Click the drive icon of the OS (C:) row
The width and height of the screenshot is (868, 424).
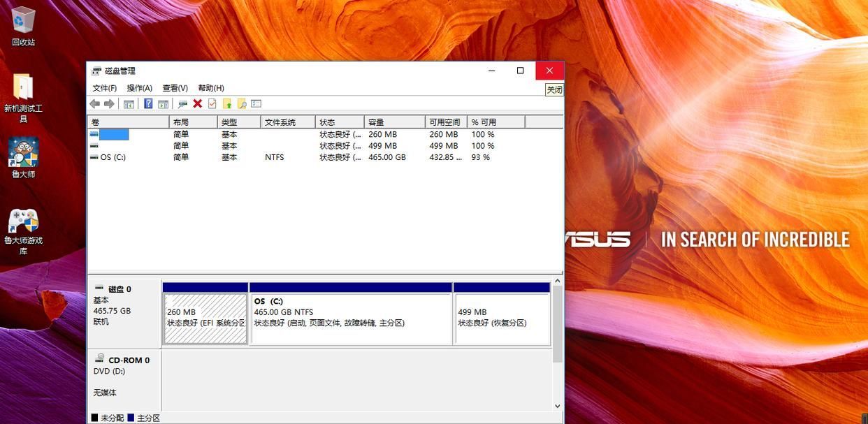(x=94, y=157)
